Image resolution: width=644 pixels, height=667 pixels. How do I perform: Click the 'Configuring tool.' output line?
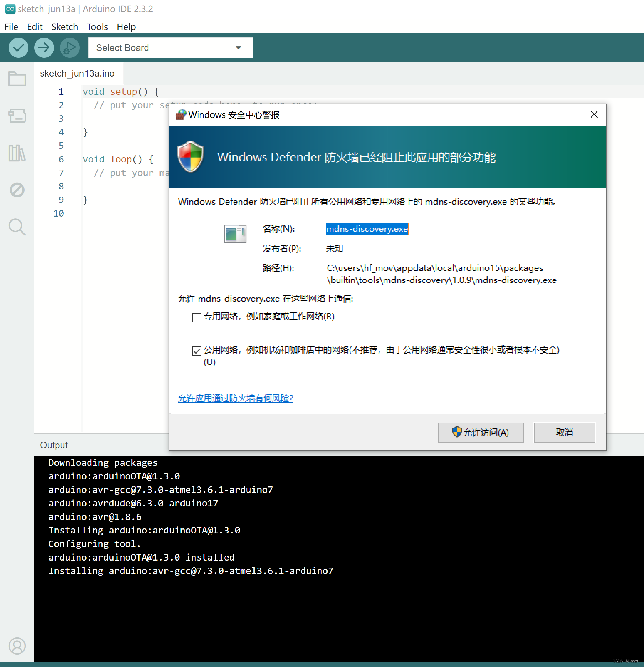click(95, 544)
